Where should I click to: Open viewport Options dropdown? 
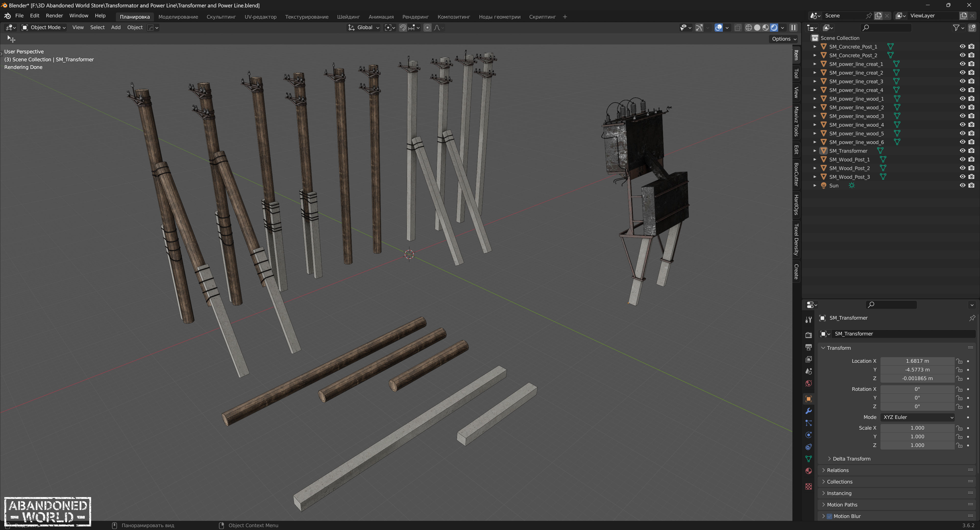coord(784,39)
